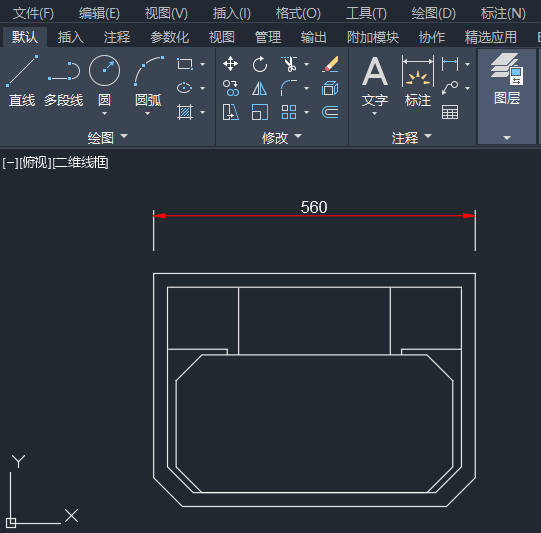Select the Dimension (标注) tool

click(418, 81)
